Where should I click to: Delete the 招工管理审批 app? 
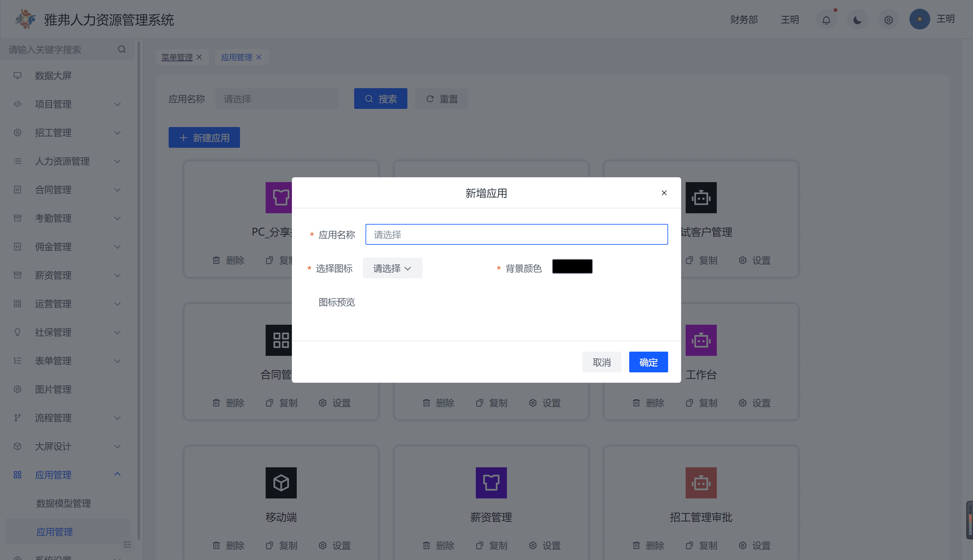coord(649,545)
